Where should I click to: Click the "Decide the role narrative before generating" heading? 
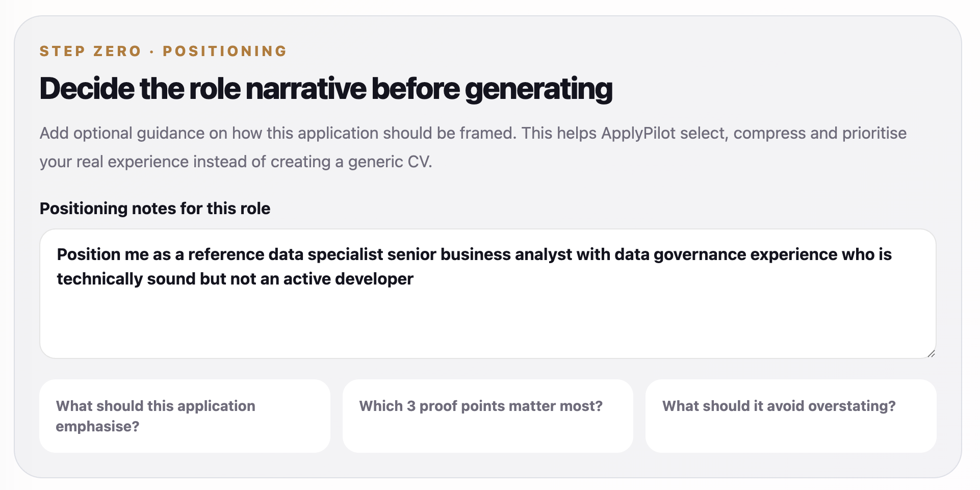pyautogui.click(x=326, y=89)
